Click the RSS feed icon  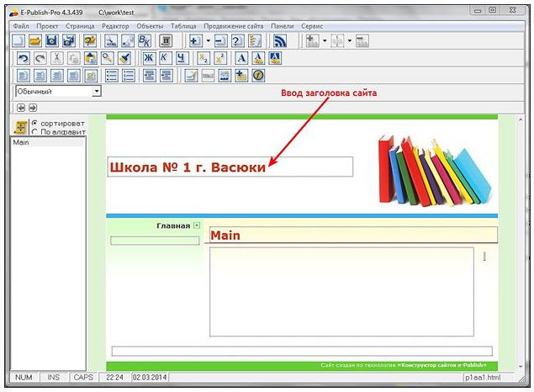pyautogui.click(x=280, y=41)
